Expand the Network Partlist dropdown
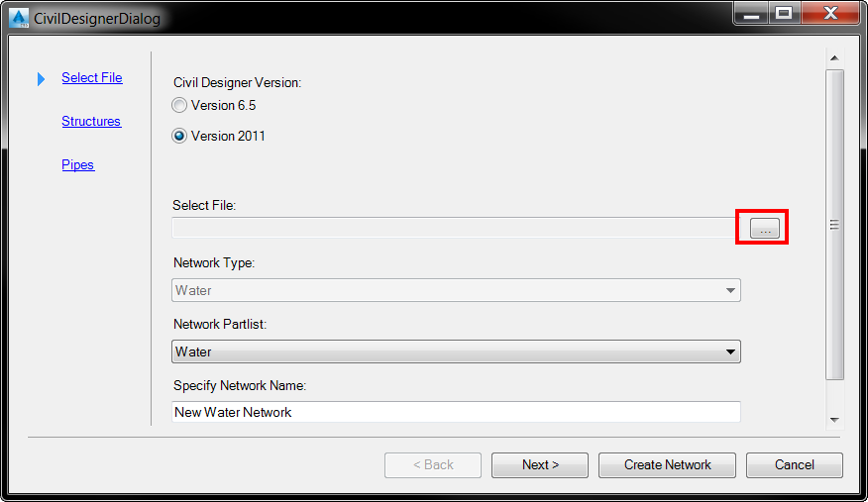Image resolution: width=868 pixels, height=502 pixels. 456,351
